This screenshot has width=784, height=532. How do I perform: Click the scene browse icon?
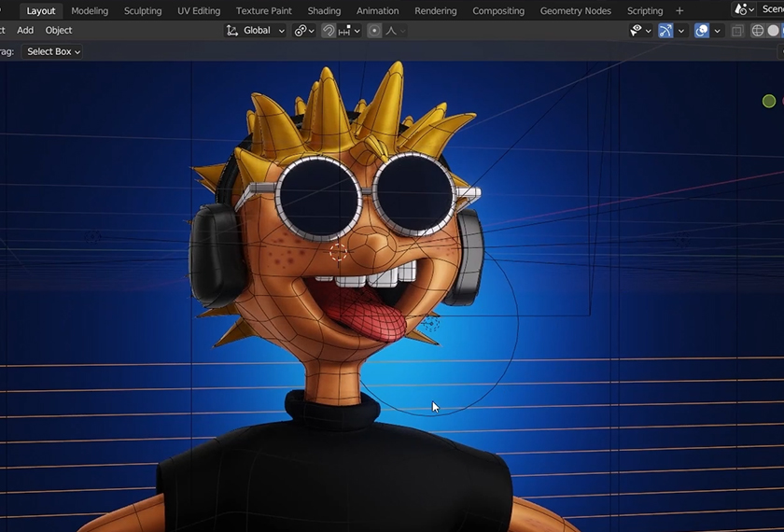(744, 9)
